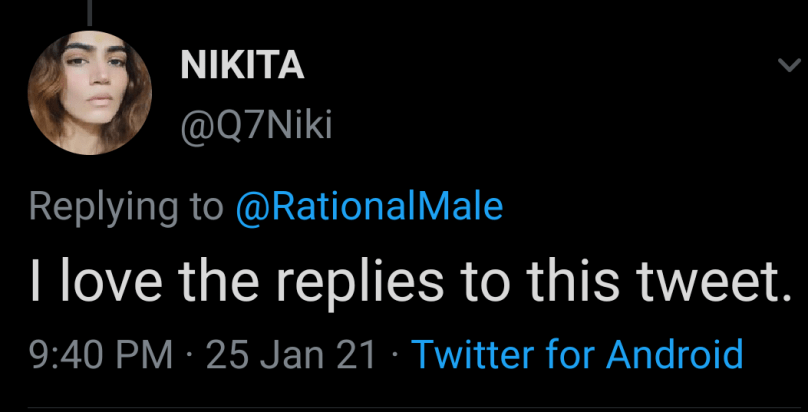Click the word "tweet." ending the message
808x412 pixels.
point(715,283)
